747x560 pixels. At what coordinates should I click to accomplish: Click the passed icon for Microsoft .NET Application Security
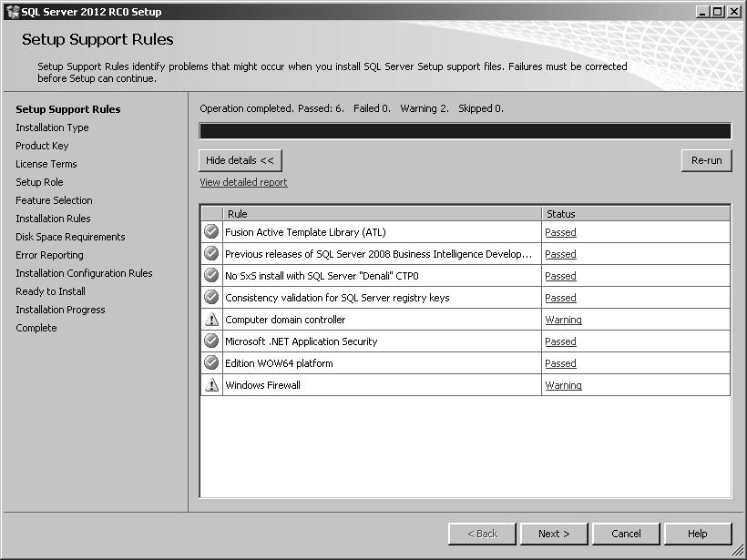(x=211, y=341)
